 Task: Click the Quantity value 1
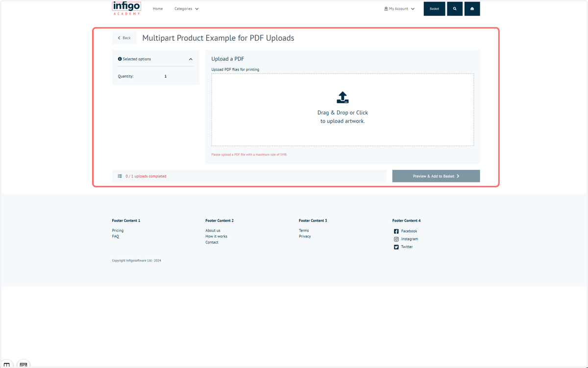[166, 77]
